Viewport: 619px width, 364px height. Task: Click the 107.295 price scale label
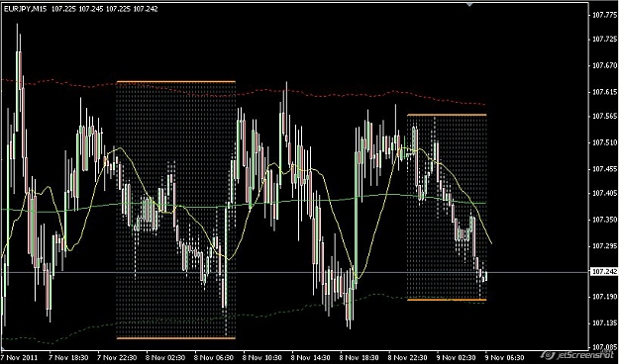(x=604, y=245)
